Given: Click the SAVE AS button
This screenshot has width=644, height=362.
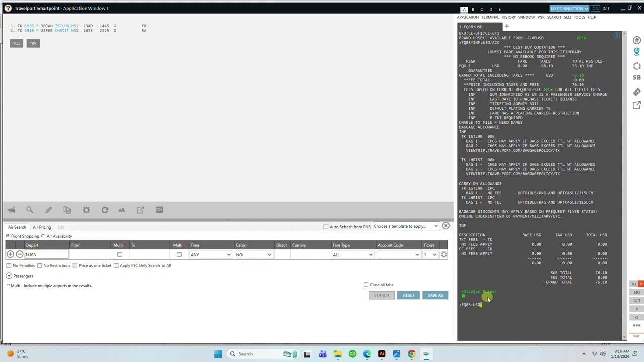Looking at the screenshot, I should 435,295.
